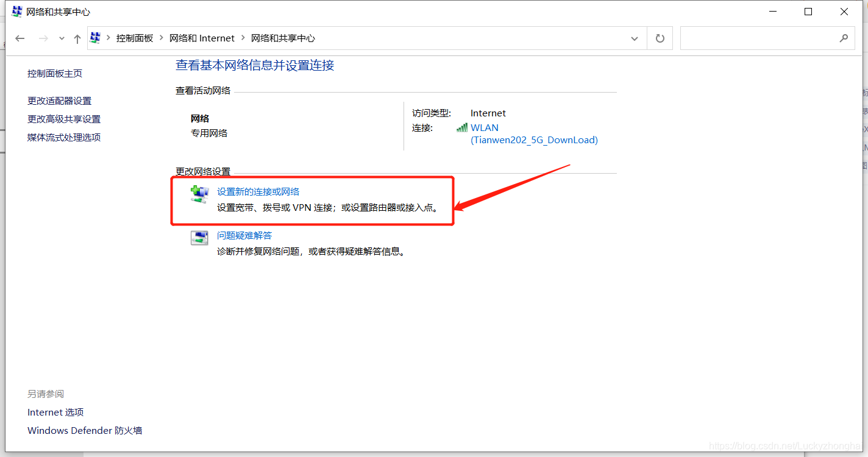868x457 pixels.
Task: Click 诊断并修复网络问题 description text
Action: 311,252
